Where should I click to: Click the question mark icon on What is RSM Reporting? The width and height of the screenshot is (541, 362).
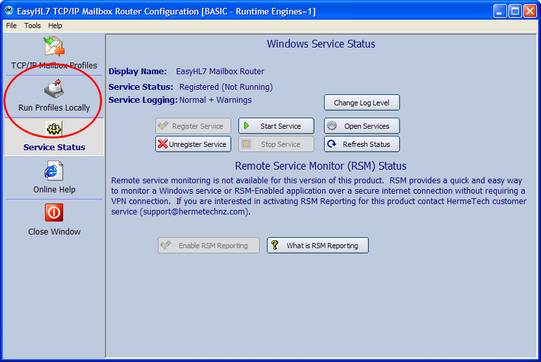[275, 245]
